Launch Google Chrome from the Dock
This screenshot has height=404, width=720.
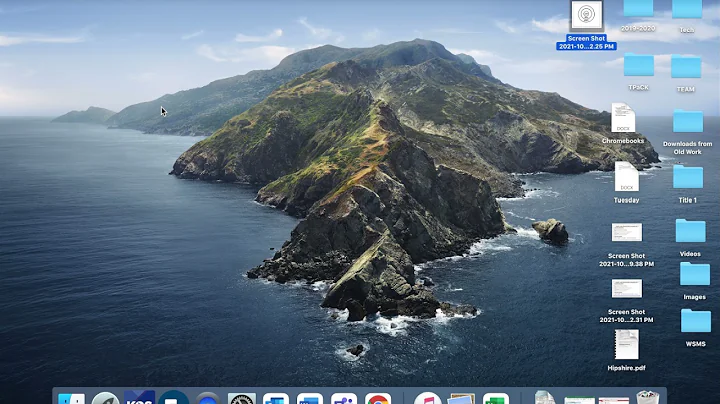tap(378, 398)
